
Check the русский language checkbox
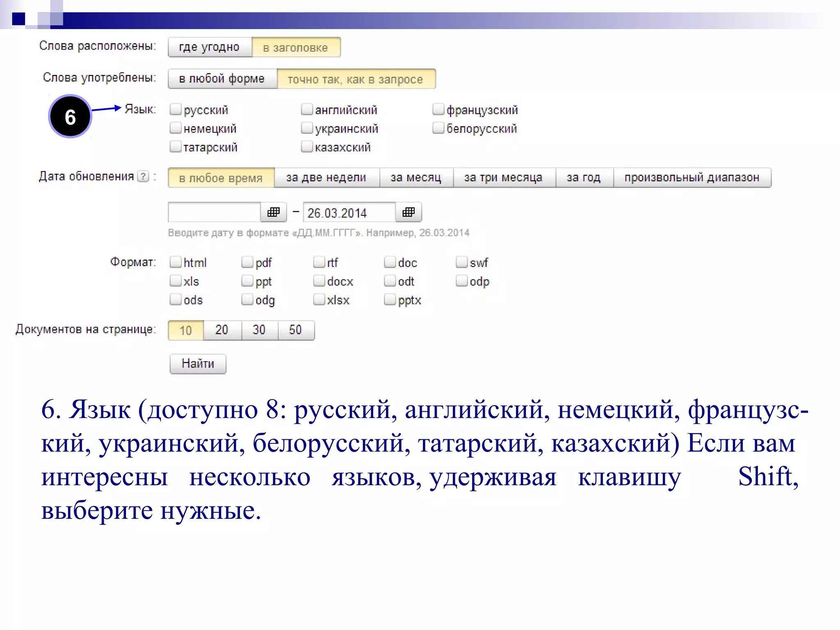point(176,109)
